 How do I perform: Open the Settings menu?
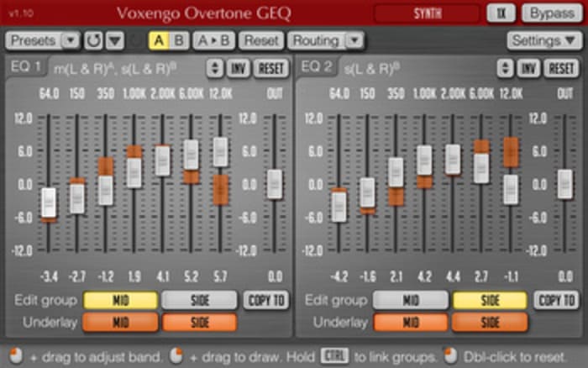(544, 40)
